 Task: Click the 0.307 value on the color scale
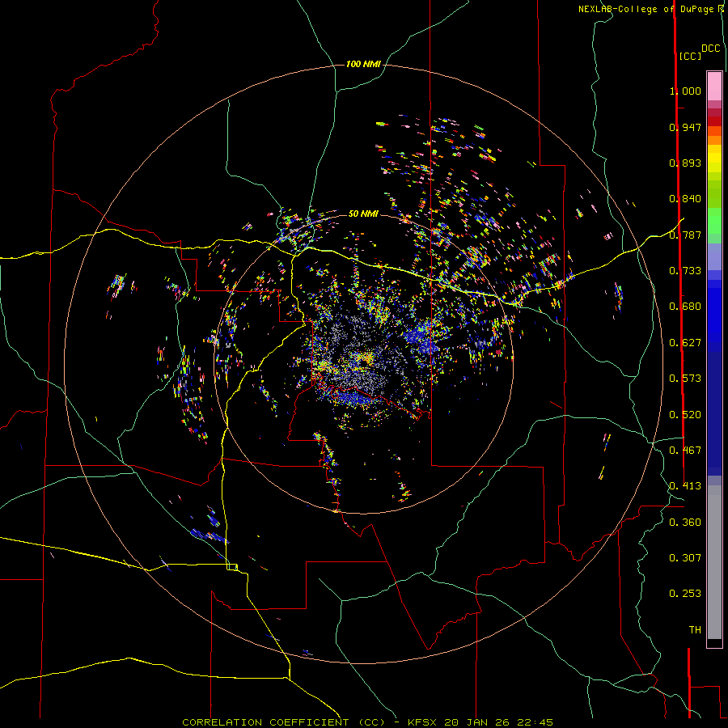(x=685, y=558)
